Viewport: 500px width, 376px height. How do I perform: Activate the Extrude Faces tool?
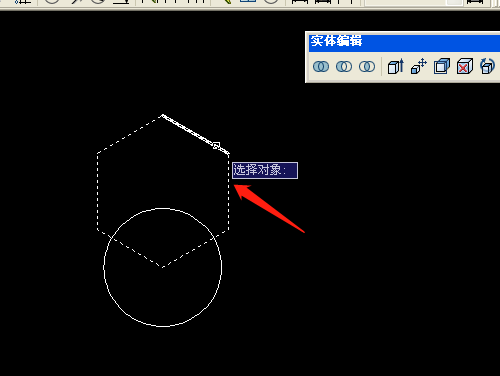(396, 66)
